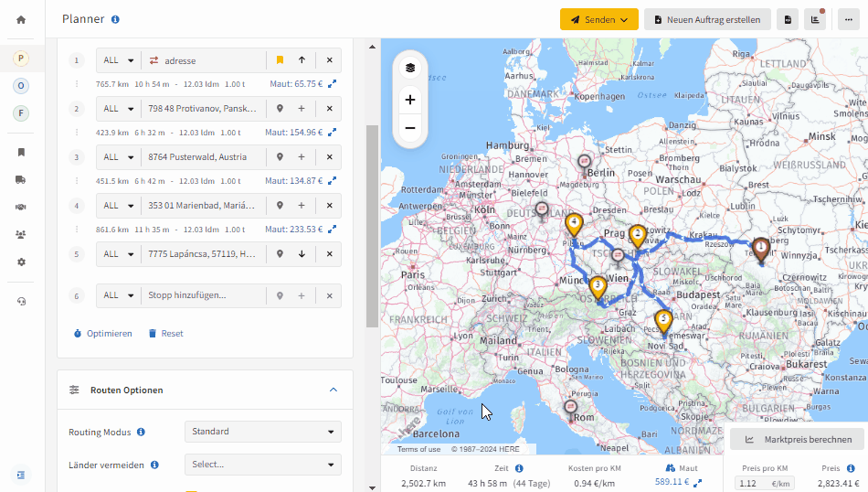Open the bookmark sidebar icon
Screen dimensions: 868x492
pyautogui.click(x=21, y=152)
